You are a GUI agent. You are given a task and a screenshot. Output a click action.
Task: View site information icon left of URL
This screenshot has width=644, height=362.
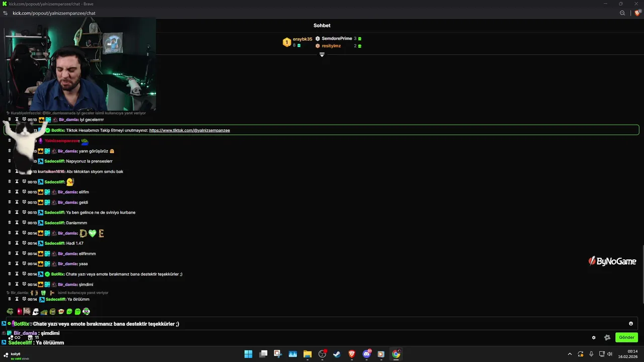coord(6,13)
